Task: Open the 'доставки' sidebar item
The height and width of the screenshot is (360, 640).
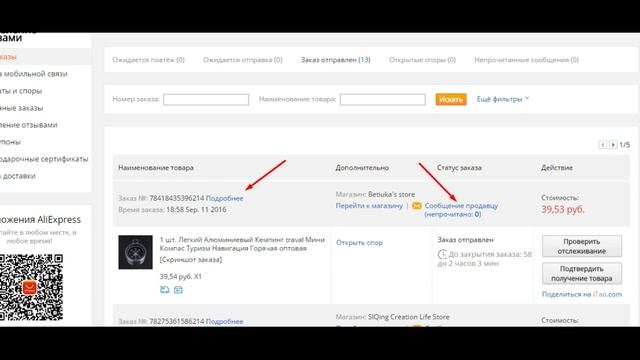Action: [19, 176]
